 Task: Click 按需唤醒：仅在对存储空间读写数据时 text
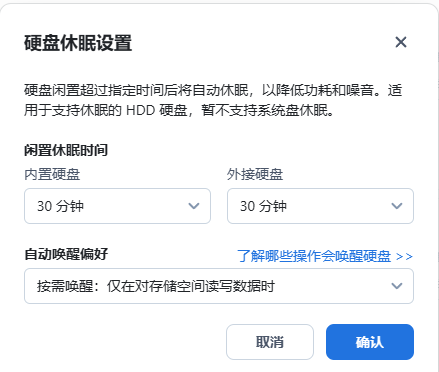pos(156,286)
